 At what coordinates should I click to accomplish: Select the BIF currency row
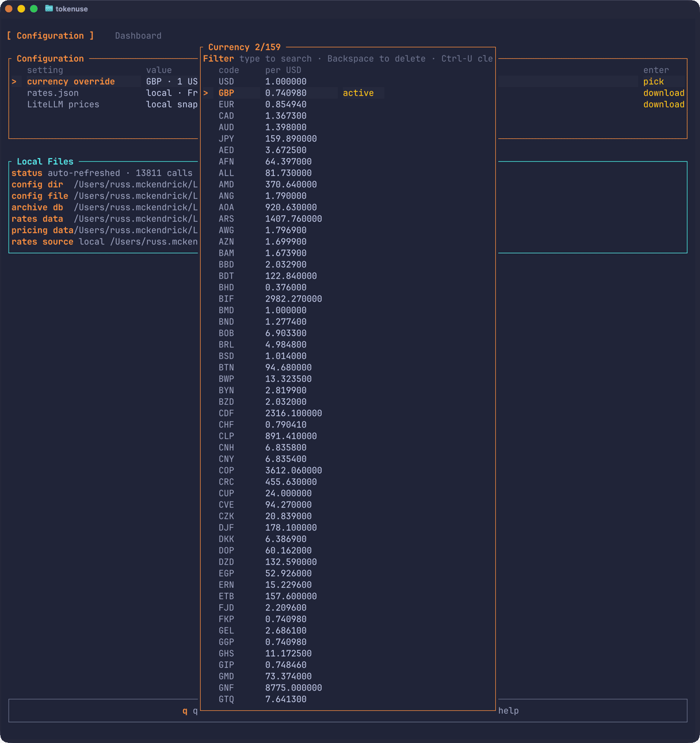[x=348, y=299]
